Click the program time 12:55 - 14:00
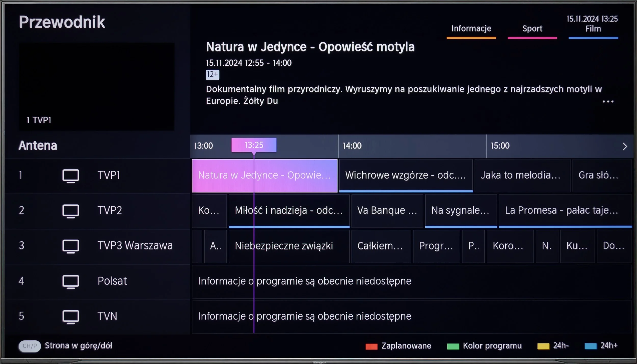 (268, 63)
